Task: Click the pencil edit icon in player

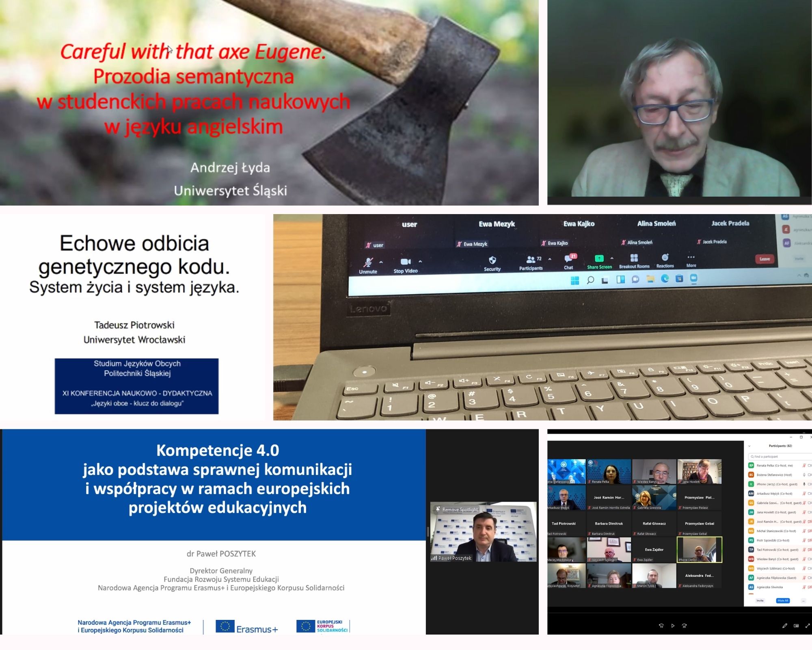Action: click(x=785, y=626)
